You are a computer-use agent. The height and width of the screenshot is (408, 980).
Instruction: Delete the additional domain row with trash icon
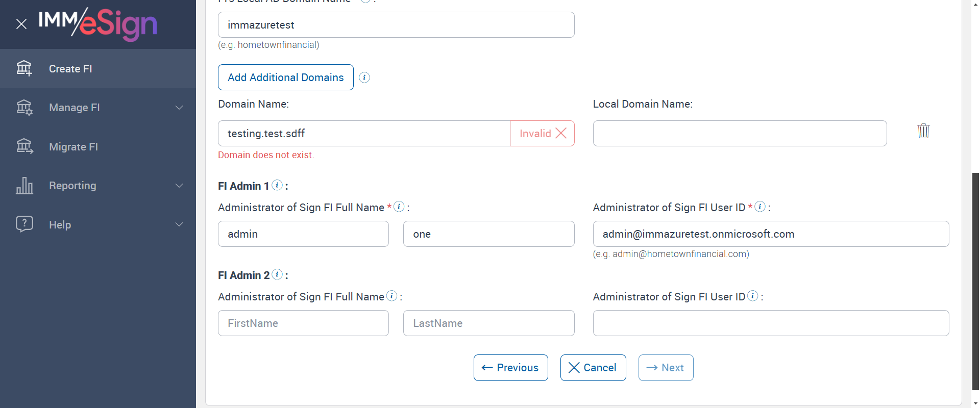tap(923, 131)
